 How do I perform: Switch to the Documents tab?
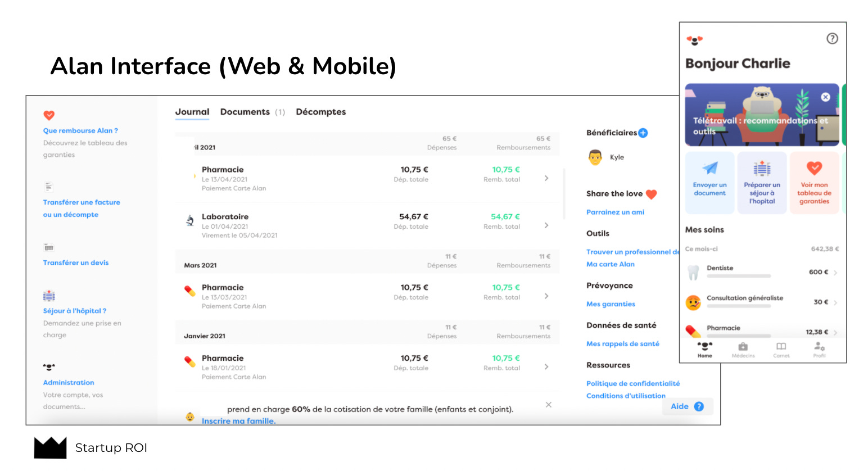point(252,112)
